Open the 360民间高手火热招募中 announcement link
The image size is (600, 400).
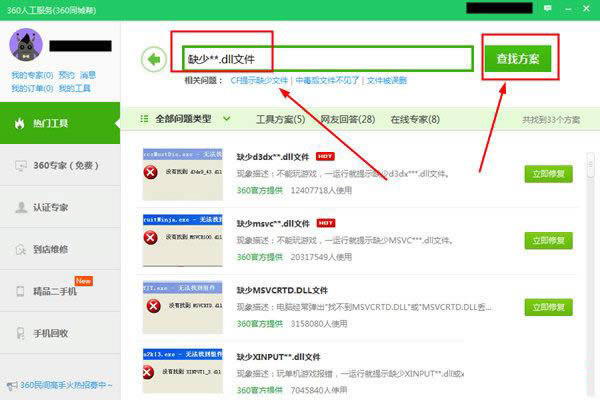pyautogui.click(x=60, y=385)
